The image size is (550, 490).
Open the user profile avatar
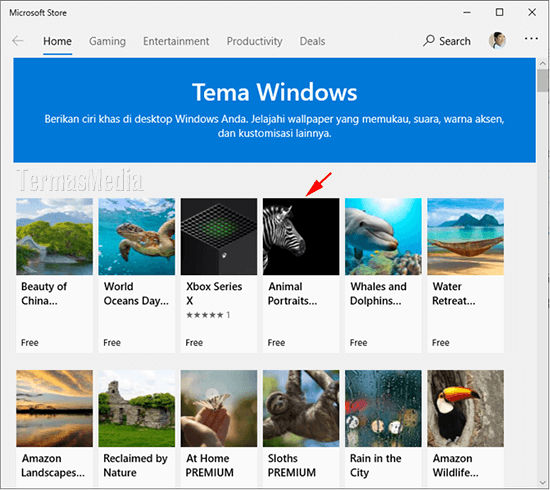(x=497, y=41)
